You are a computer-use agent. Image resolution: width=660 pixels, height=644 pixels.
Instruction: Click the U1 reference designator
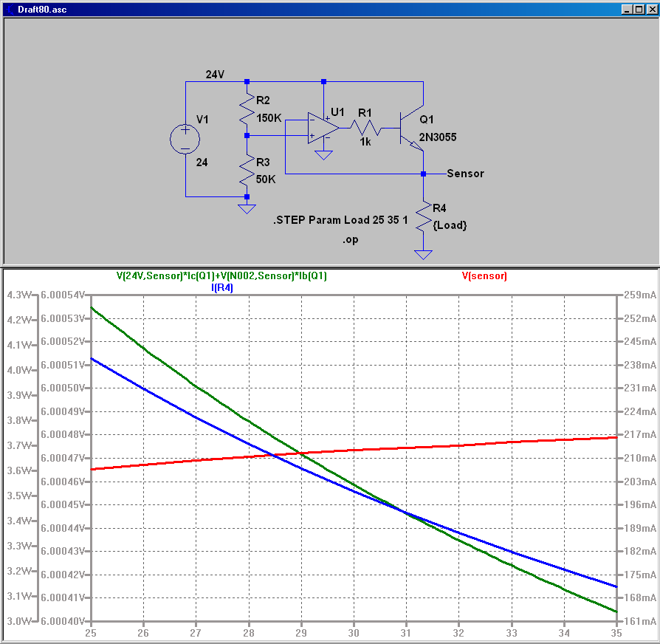tap(337, 112)
